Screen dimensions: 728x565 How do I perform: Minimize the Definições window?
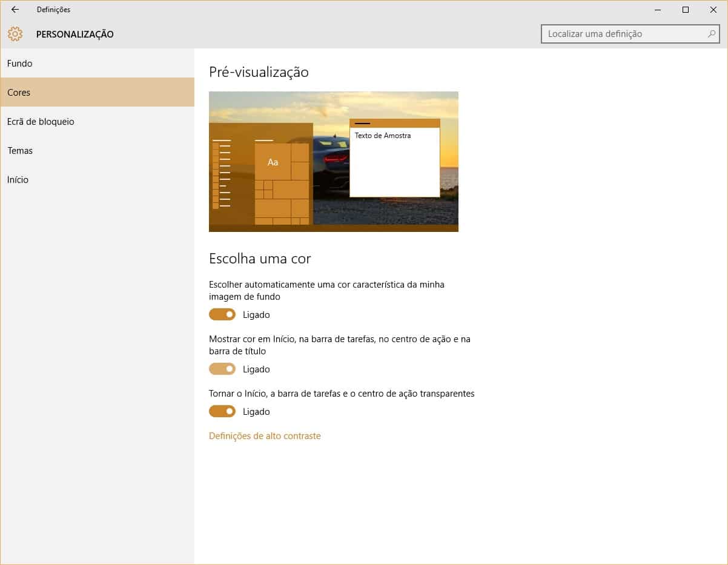click(x=658, y=10)
